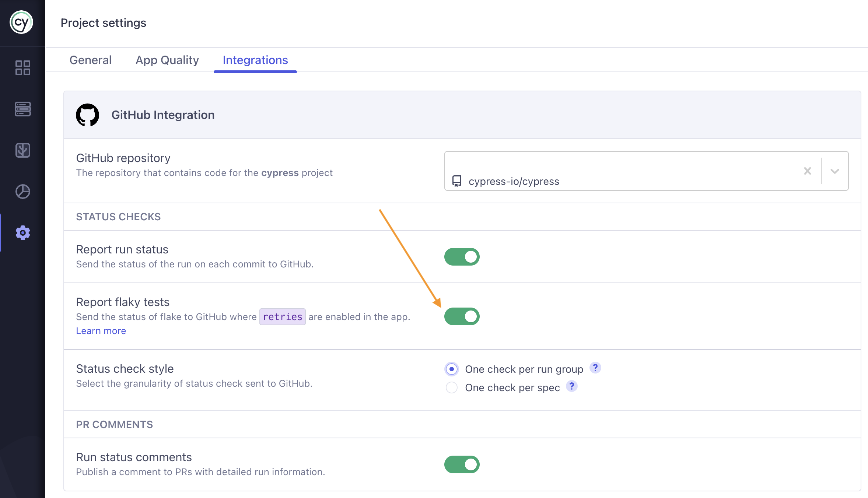Image resolution: width=868 pixels, height=498 pixels.
Task: Open the branch review icon in sidebar
Action: tap(22, 150)
